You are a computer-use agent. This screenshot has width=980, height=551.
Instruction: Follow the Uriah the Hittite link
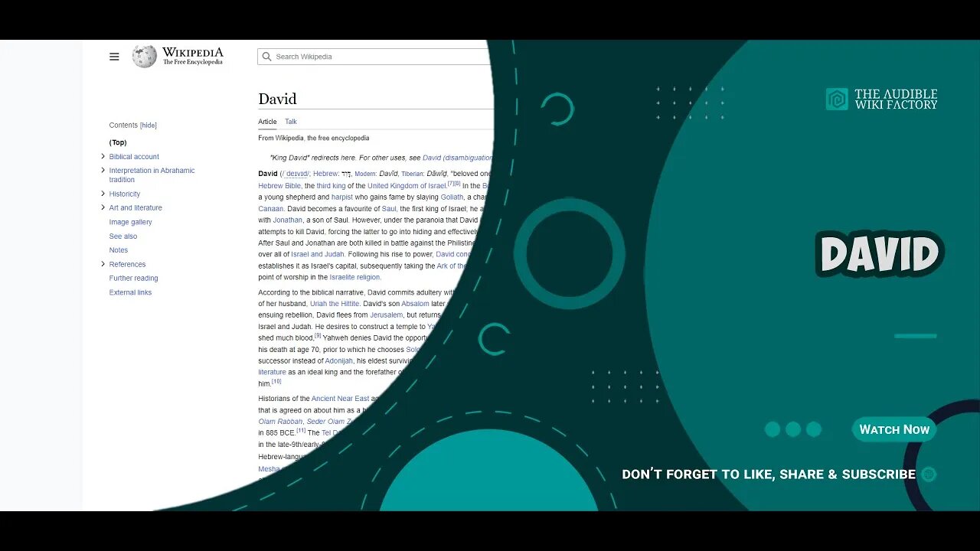[x=335, y=304]
